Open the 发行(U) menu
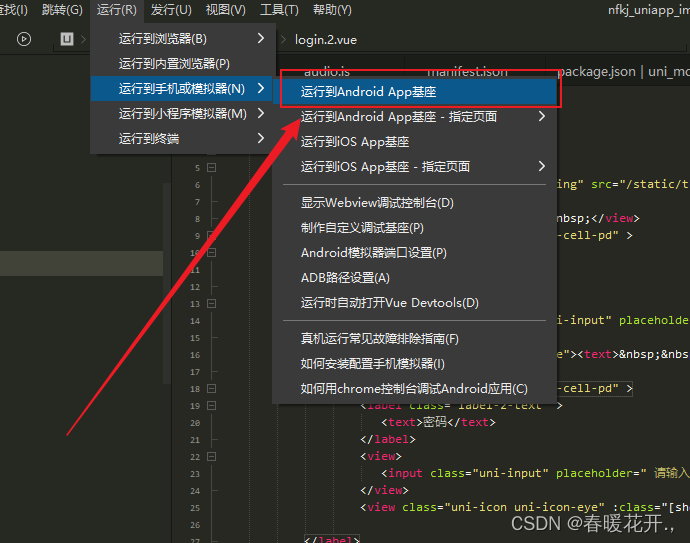The width and height of the screenshot is (690, 543). tap(171, 10)
